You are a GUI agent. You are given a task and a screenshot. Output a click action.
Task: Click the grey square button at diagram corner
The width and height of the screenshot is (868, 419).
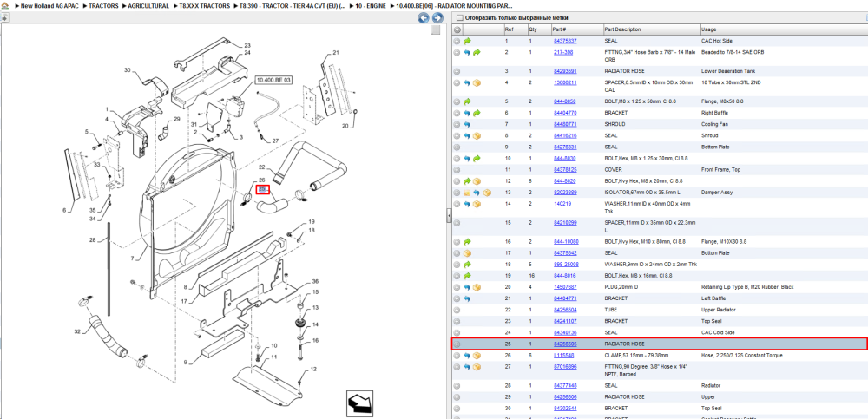pos(435,29)
